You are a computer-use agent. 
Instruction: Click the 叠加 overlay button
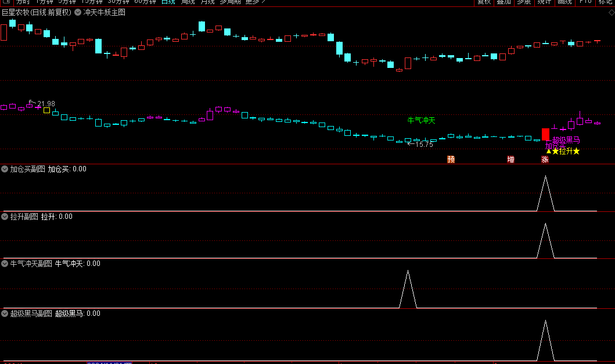point(504,2)
